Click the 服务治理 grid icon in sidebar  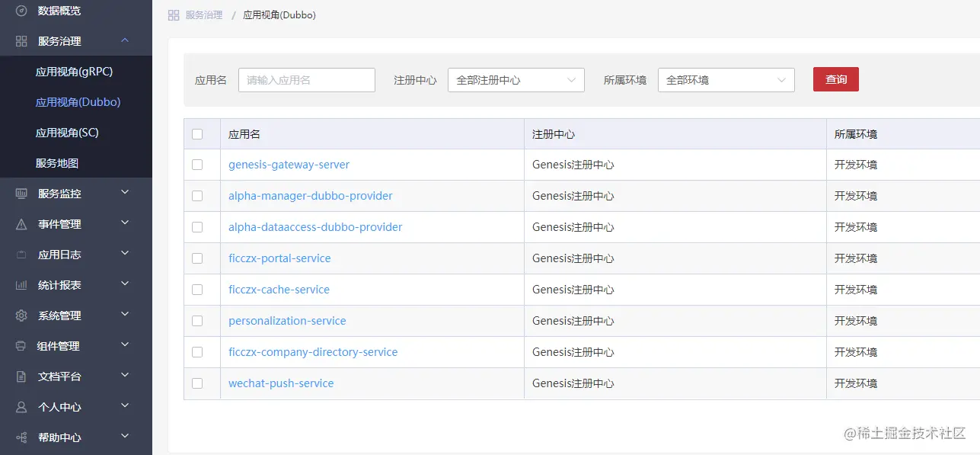21,41
